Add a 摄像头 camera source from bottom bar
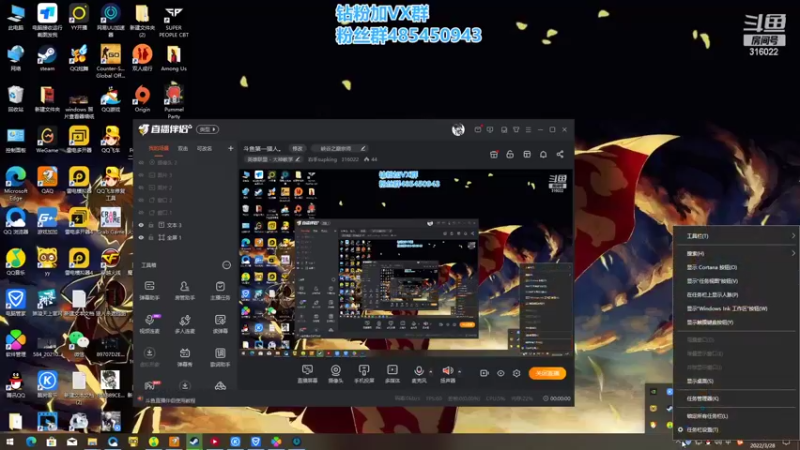Viewport: 800px width, 450px height. (335, 373)
